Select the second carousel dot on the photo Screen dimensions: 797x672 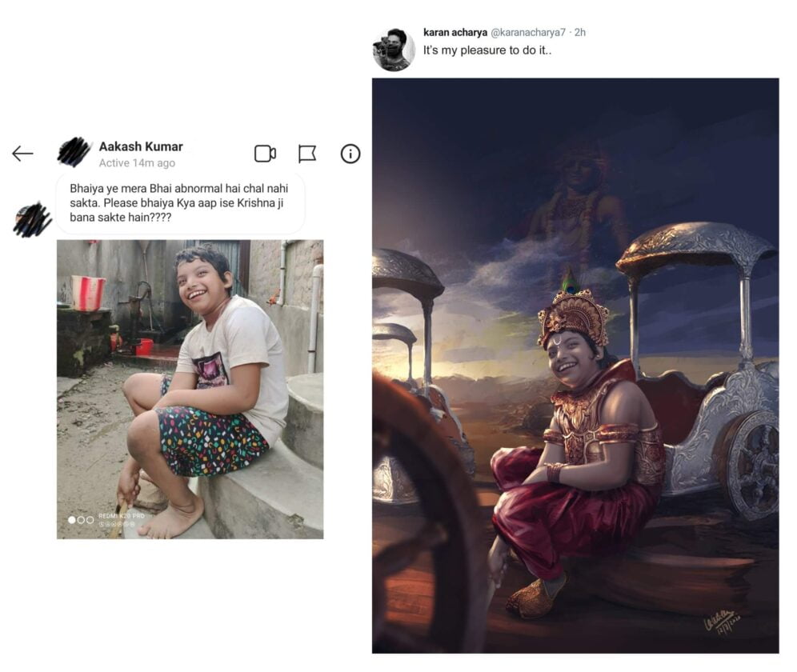tap(81, 520)
